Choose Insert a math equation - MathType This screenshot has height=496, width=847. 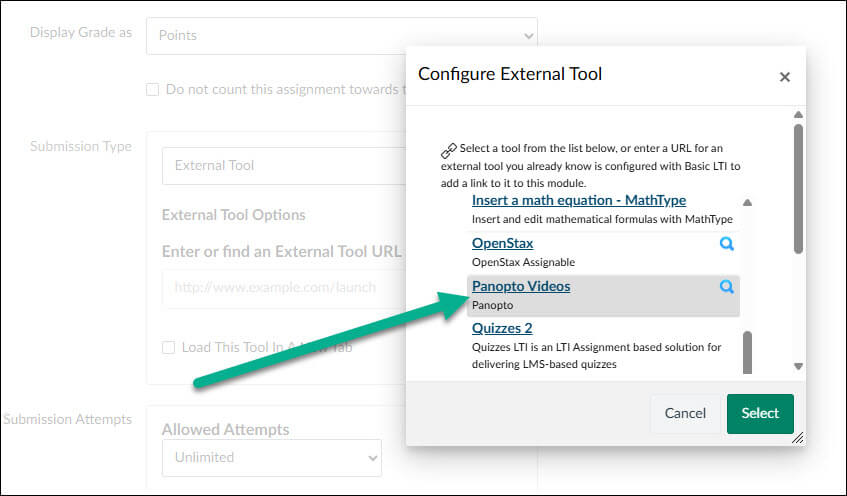pos(579,200)
